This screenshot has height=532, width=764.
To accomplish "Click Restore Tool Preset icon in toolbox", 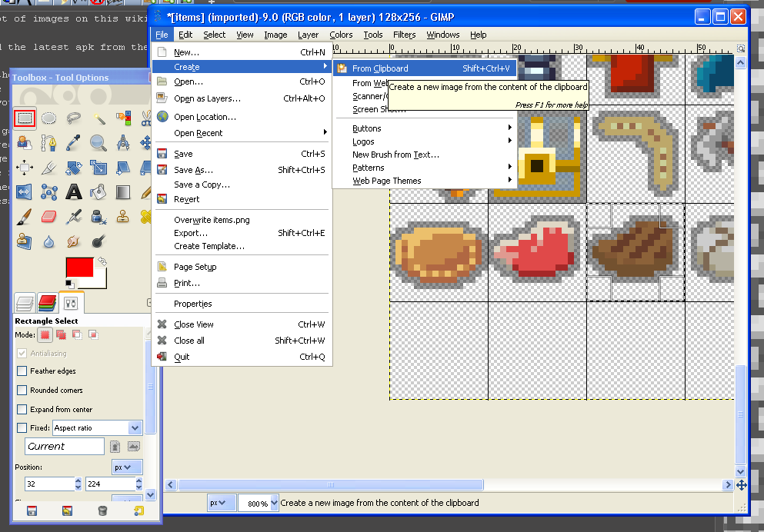I will pyautogui.click(x=67, y=510).
